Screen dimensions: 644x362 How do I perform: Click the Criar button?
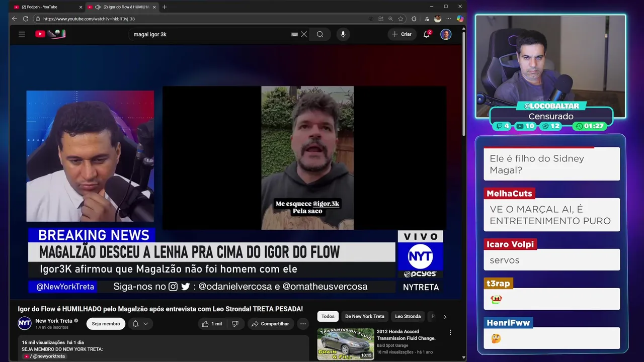coord(402,34)
